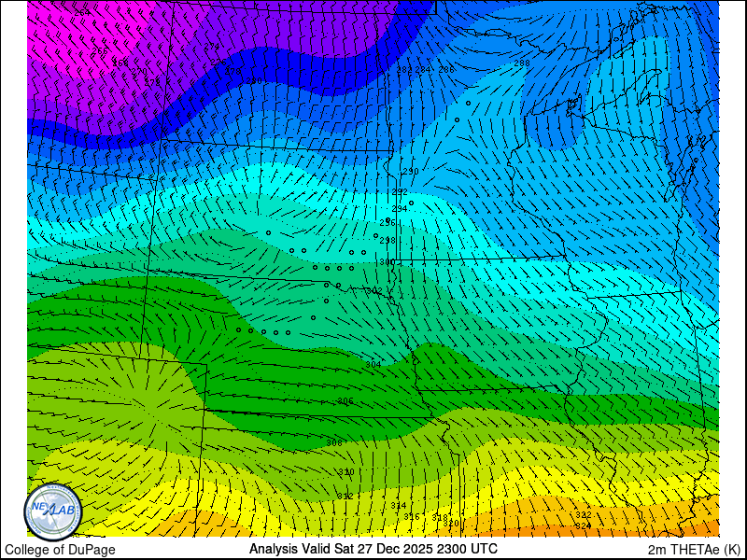
Task: Click the 320 contour label
Action: 451,524
